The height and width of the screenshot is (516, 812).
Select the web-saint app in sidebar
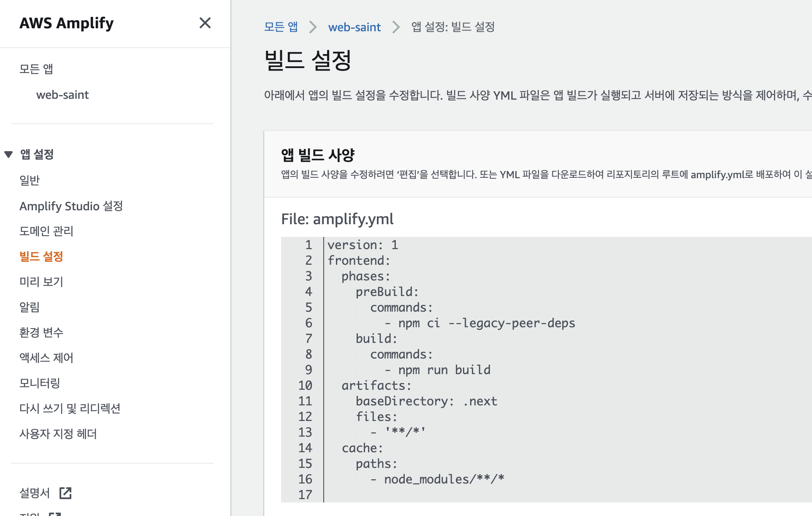point(62,95)
